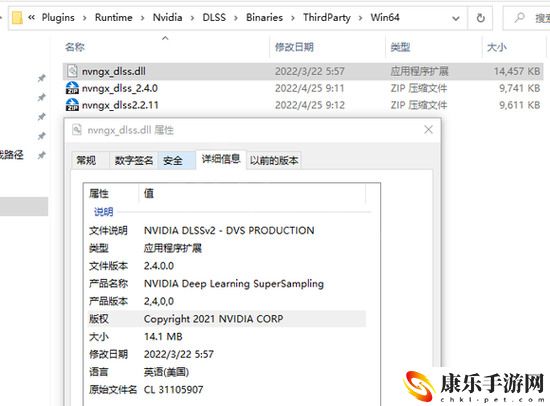Viewport: 550px width, 406px height.
Task: Click the first pin icon in sidebar
Action: click(x=41, y=78)
